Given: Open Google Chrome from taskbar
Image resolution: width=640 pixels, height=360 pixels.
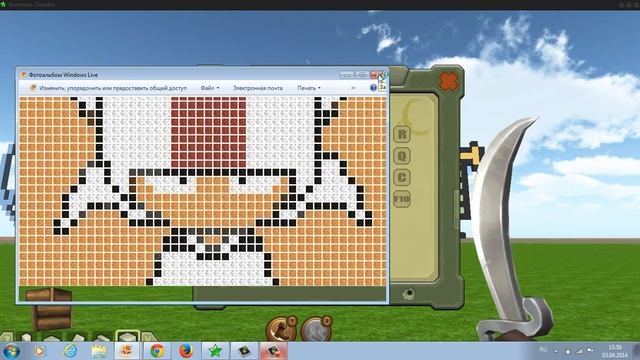Looking at the screenshot, I should click(x=157, y=351).
